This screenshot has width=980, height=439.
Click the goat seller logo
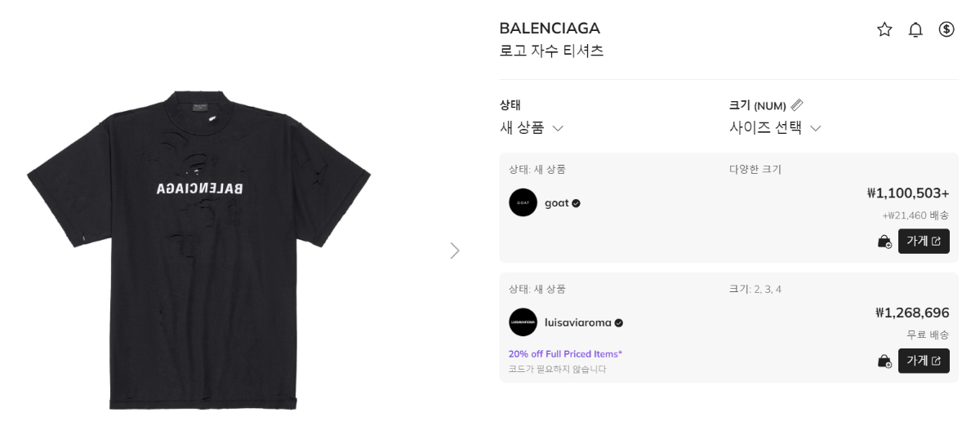pos(523,202)
